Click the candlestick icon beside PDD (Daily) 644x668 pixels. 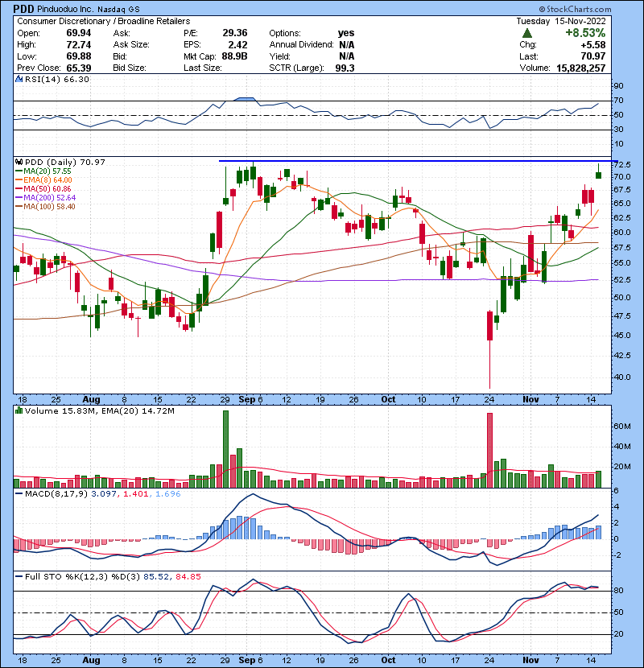(x=19, y=162)
